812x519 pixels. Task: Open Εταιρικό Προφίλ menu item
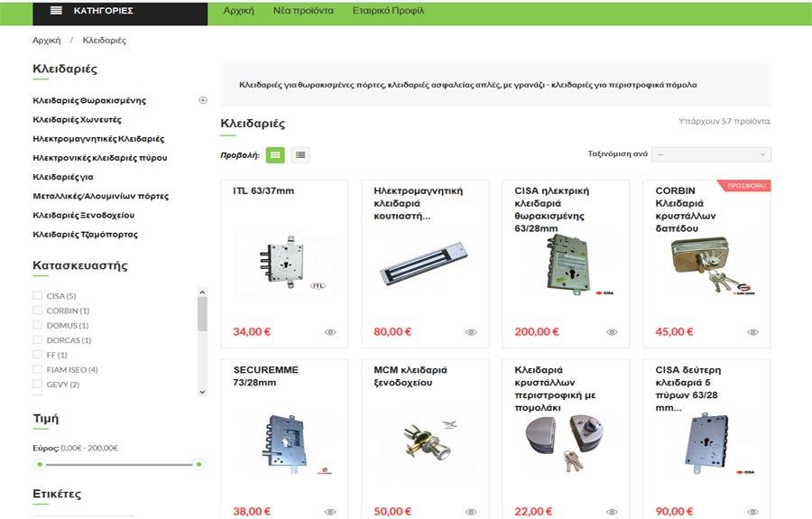tap(388, 10)
